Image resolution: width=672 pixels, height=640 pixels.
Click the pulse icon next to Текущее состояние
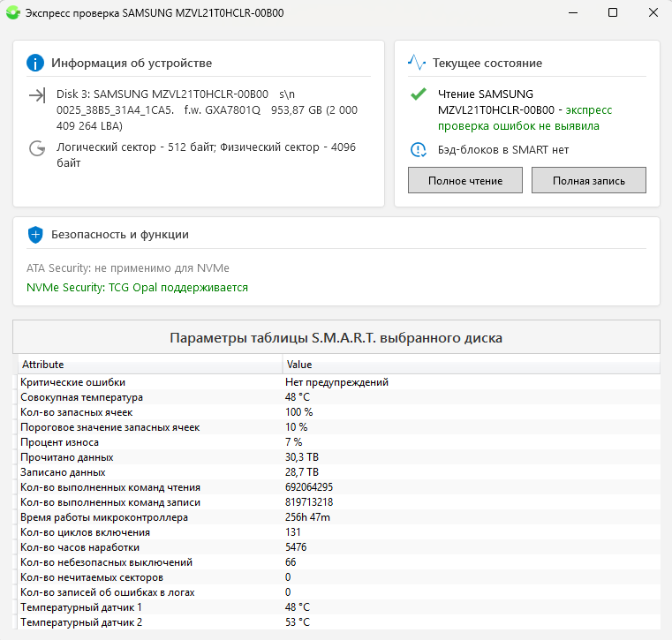coord(417,63)
